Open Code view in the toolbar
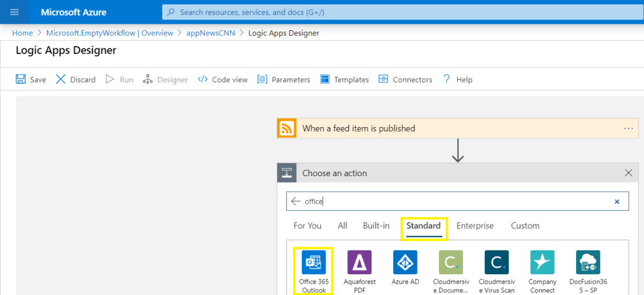The width and height of the screenshot is (644, 295). pos(223,79)
